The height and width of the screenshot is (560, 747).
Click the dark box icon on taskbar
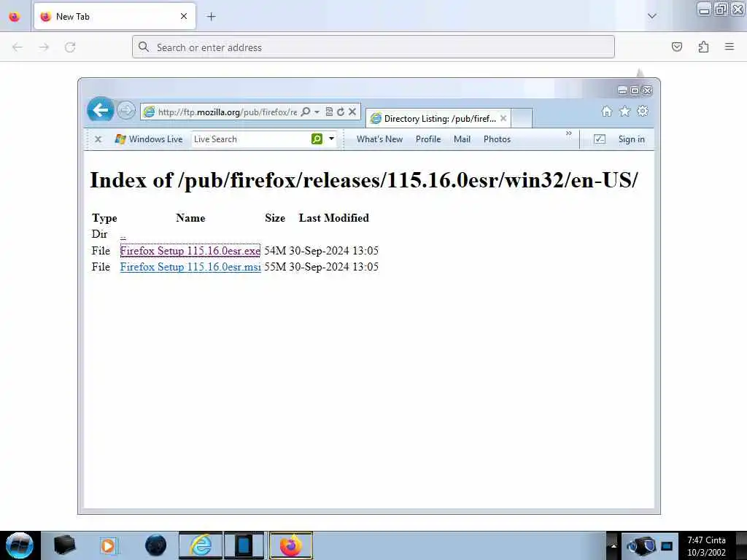click(x=64, y=545)
